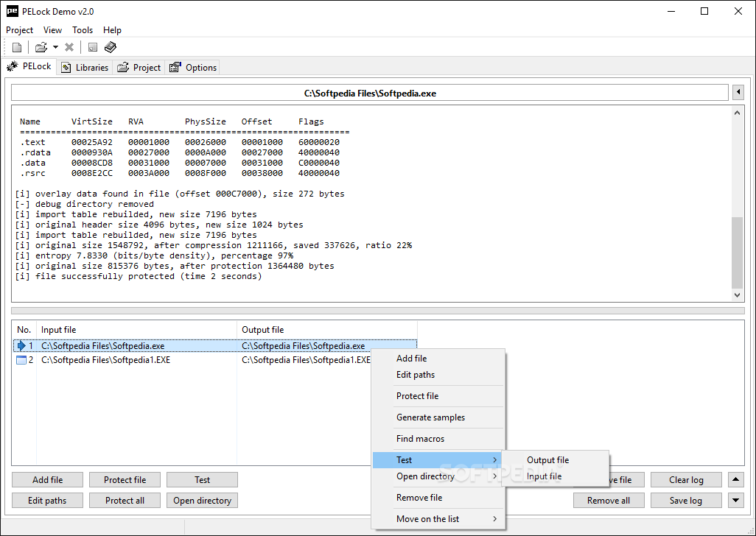
Task: Click the Save log button
Action: point(686,501)
